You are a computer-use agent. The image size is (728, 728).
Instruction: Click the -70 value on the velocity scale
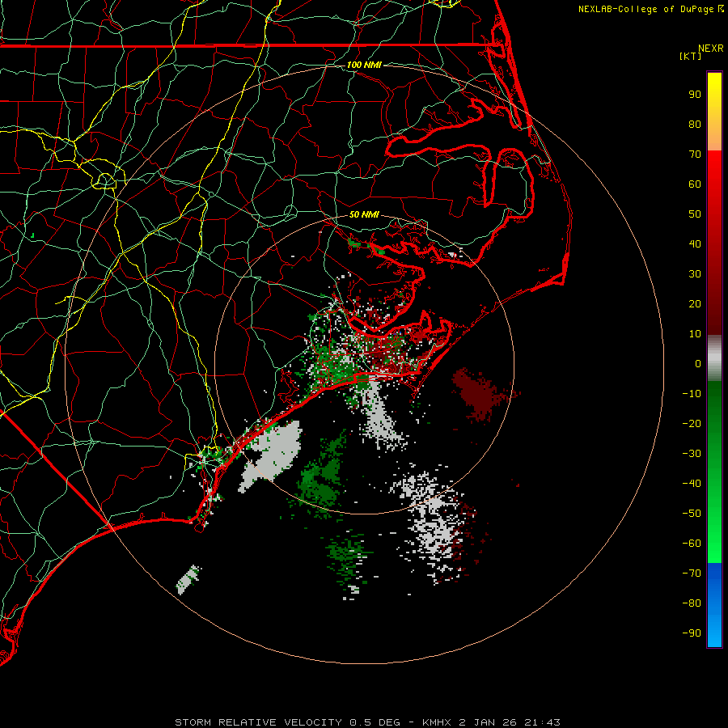point(692,574)
